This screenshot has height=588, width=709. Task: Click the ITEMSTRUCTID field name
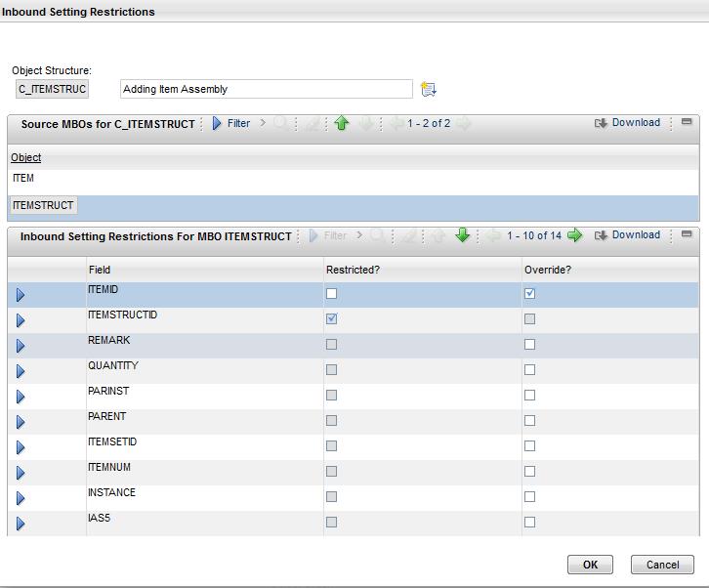click(x=122, y=315)
